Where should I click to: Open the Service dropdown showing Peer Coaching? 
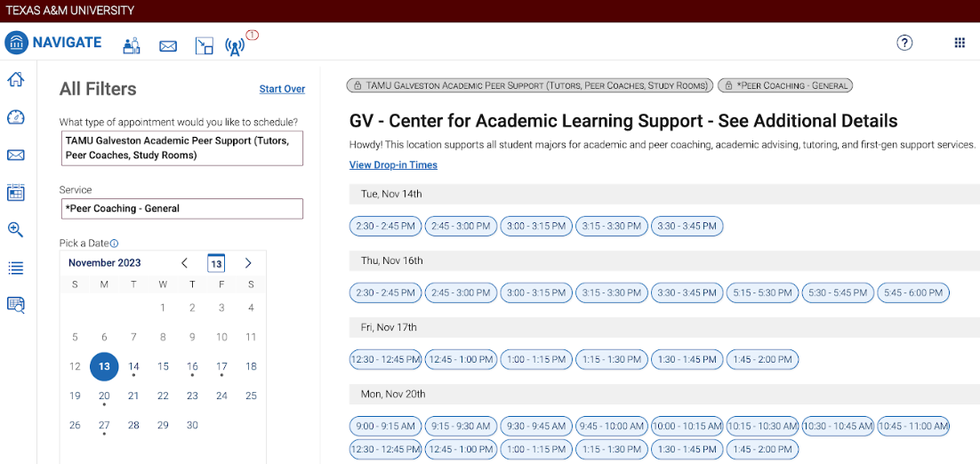(x=182, y=209)
